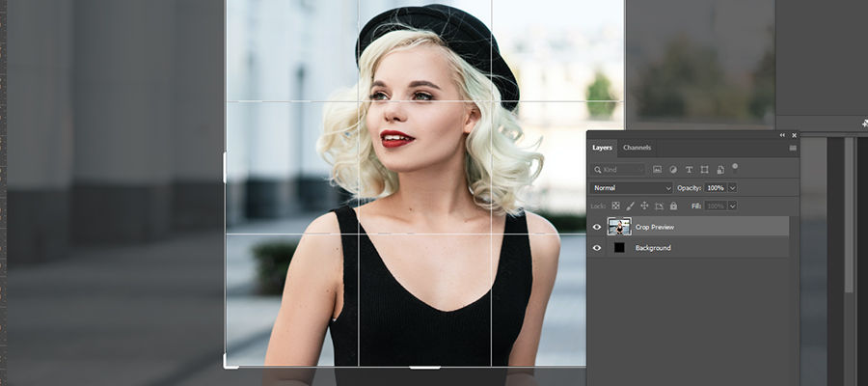Filter layers by smart objects icon
The height and width of the screenshot is (386, 868).
pos(720,170)
